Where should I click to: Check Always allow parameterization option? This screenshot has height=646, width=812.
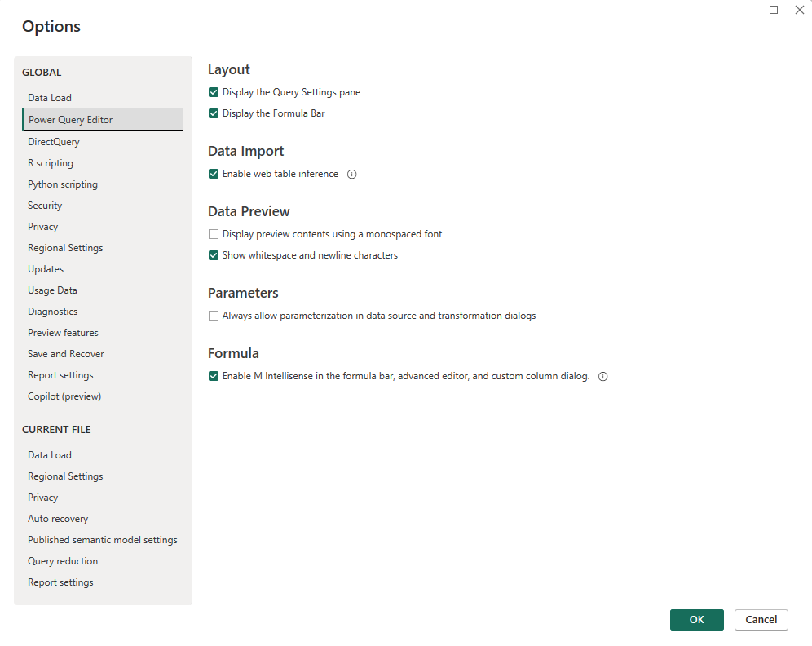tap(214, 316)
